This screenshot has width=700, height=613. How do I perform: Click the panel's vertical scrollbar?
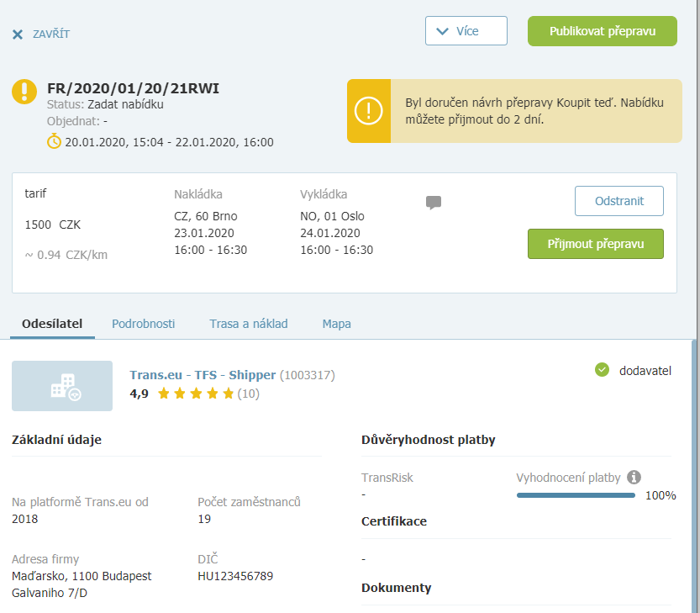coord(694,476)
